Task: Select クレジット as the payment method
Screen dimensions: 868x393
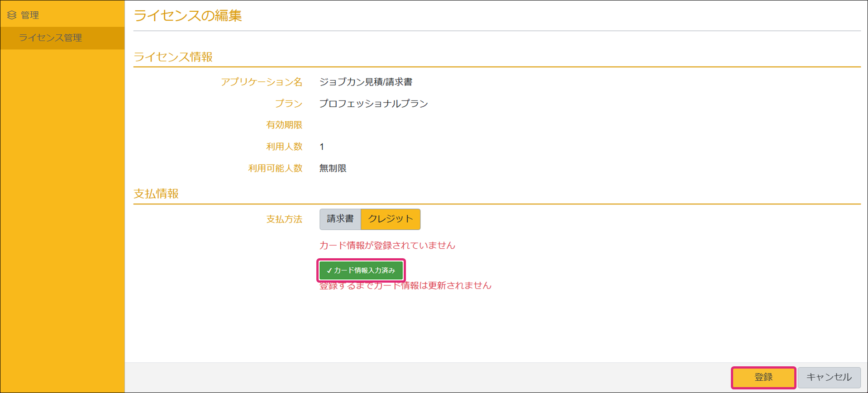Action: pyautogui.click(x=390, y=219)
